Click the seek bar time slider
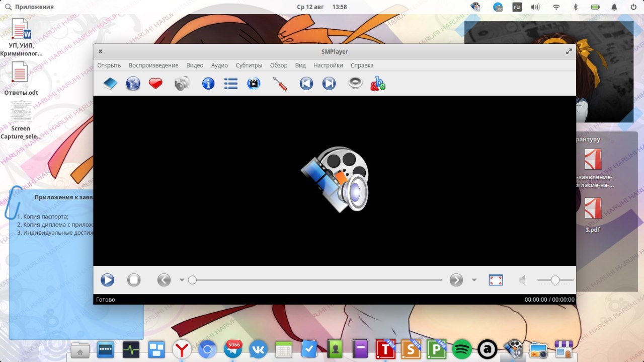 pyautogui.click(x=315, y=280)
